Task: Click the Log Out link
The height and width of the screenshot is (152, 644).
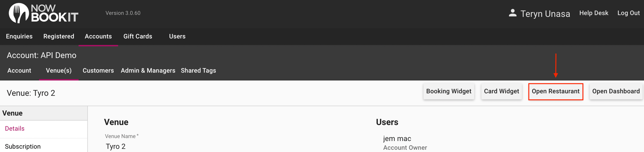Action: (628, 13)
